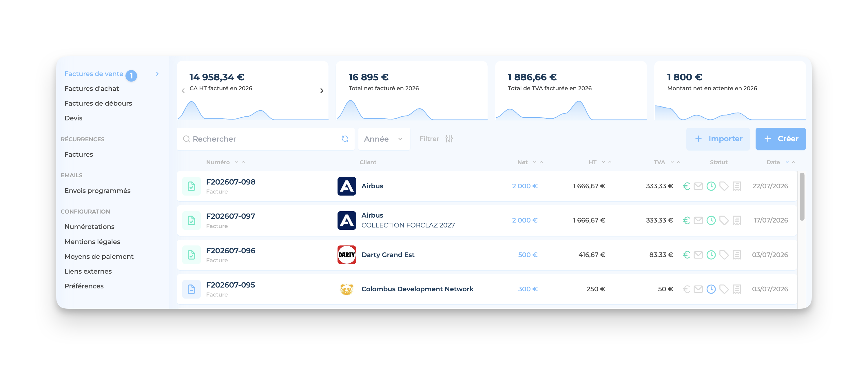Open the Filtrer sliders icon

click(x=449, y=139)
